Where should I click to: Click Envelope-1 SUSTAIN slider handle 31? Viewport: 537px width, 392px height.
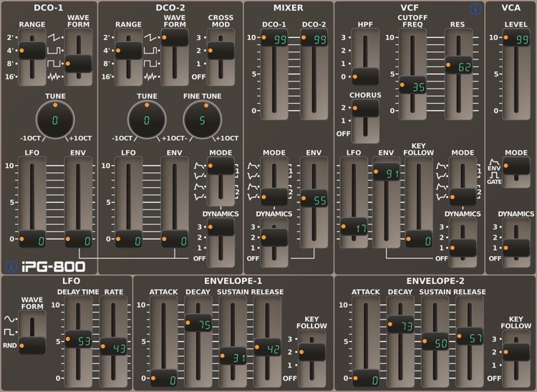point(233,356)
